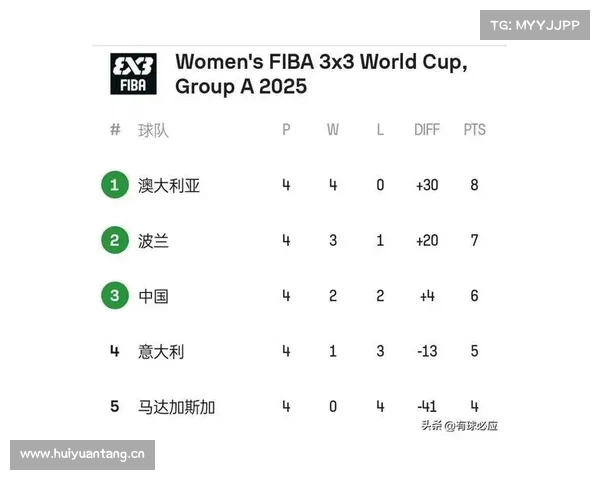
Task: Select the green rank 2 badge
Action: [114, 240]
